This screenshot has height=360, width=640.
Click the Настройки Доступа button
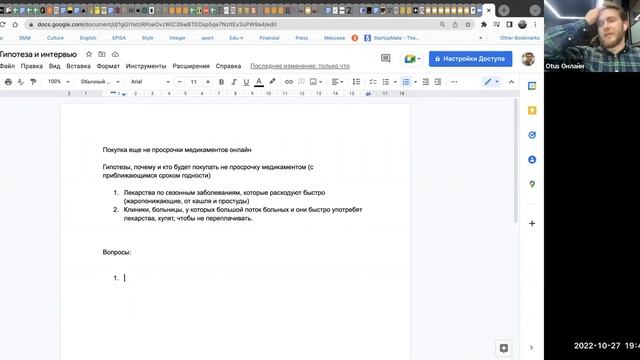tap(470, 59)
